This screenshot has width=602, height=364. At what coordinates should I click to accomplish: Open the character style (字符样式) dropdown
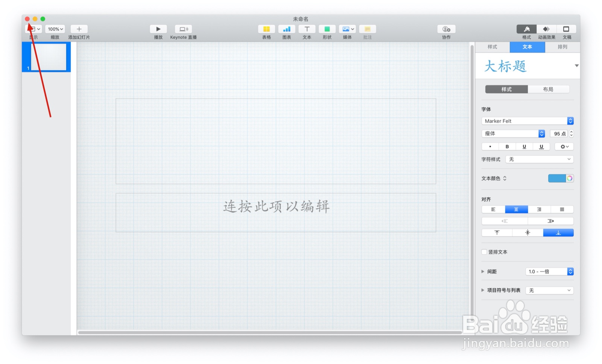[539, 159]
